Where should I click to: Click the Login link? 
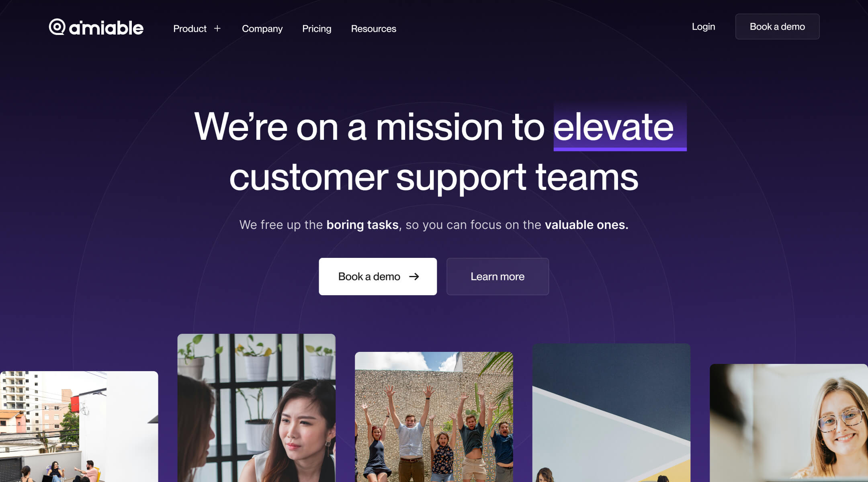703,27
